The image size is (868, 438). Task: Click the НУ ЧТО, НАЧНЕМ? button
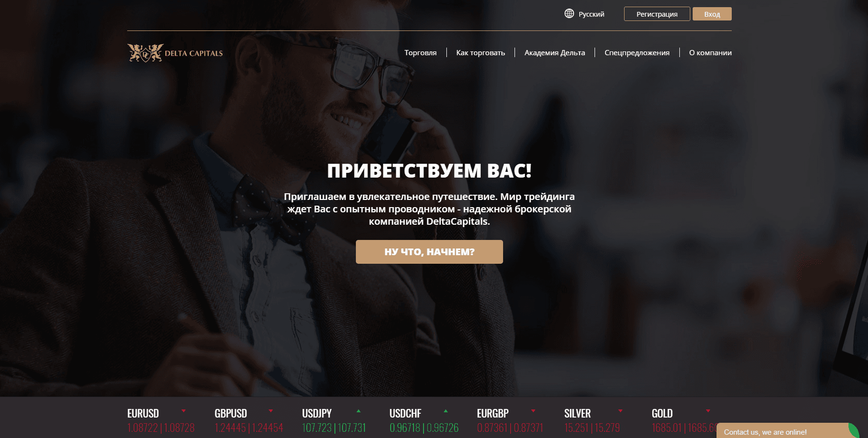tap(429, 252)
